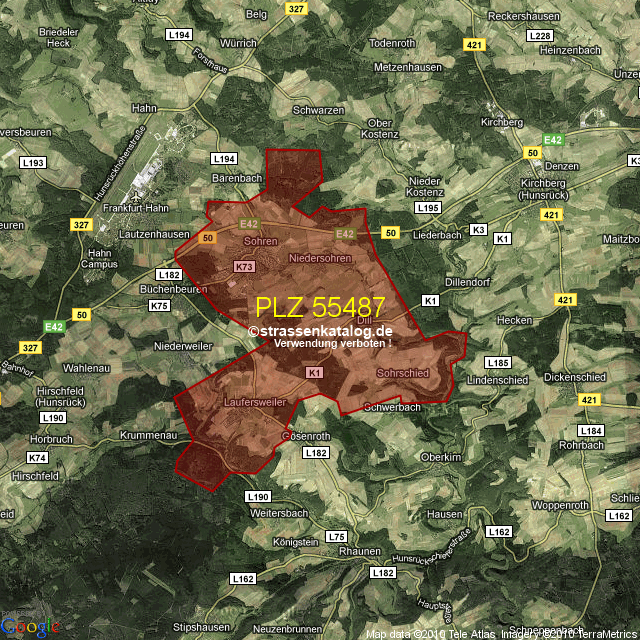The width and height of the screenshot is (640, 640).
Task: Click the yellow PLZ 55487 label
Action: click(319, 307)
